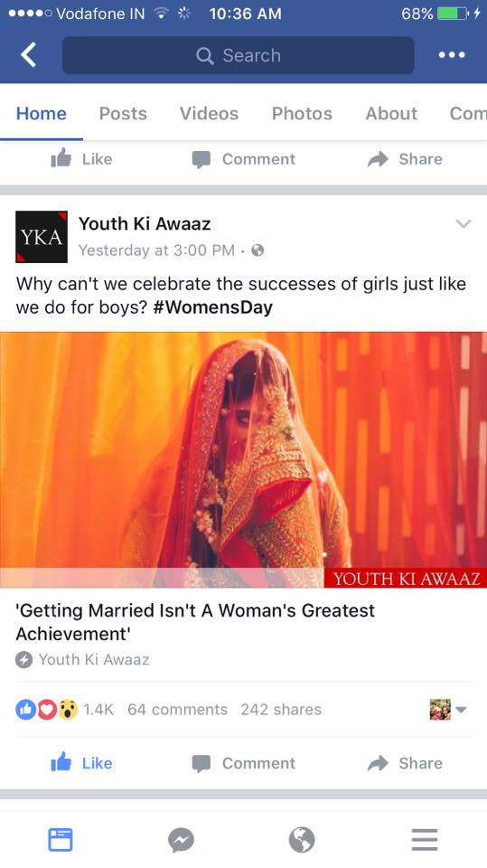
Task: Like the Youth Ki Awaaz post
Action: coord(81,763)
